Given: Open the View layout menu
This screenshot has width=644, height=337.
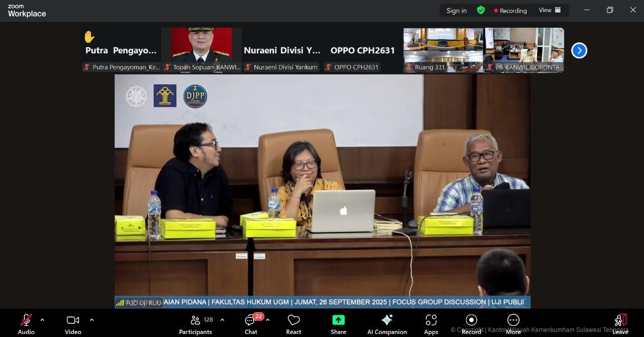Looking at the screenshot, I should click(x=550, y=10).
